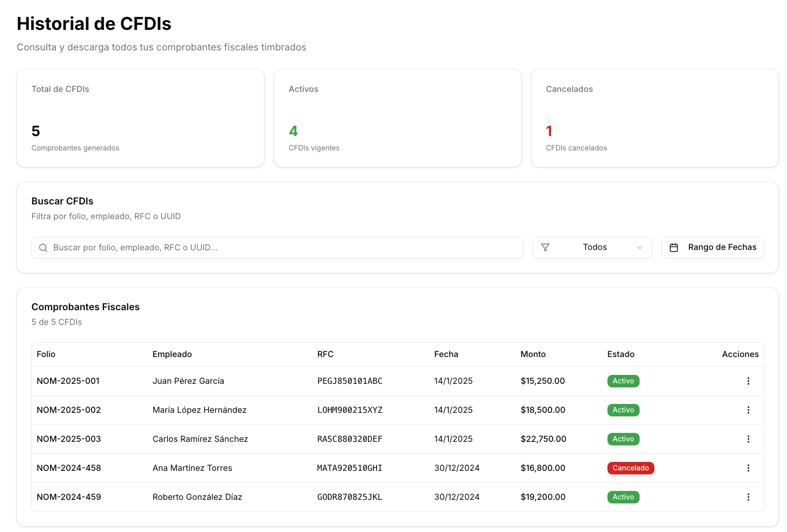This screenshot has width=787, height=532.
Task: Click the Monto column header
Action: [x=533, y=354]
